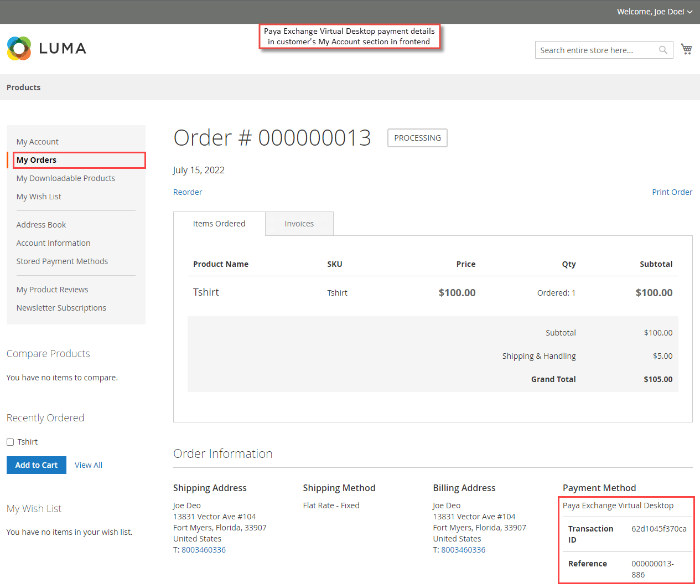Click the Transaction ID value 62d1045f370ca
Screen dimensions: 700x588
coord(659,529)
